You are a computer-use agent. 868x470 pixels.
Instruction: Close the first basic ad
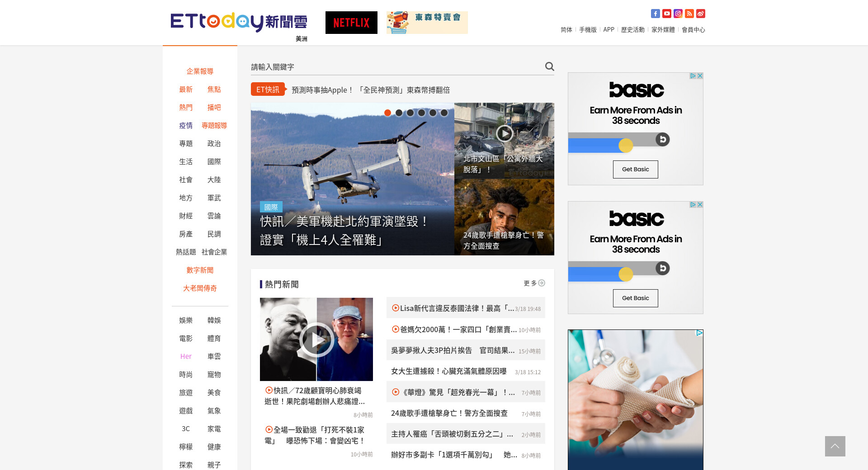point(700,76)
